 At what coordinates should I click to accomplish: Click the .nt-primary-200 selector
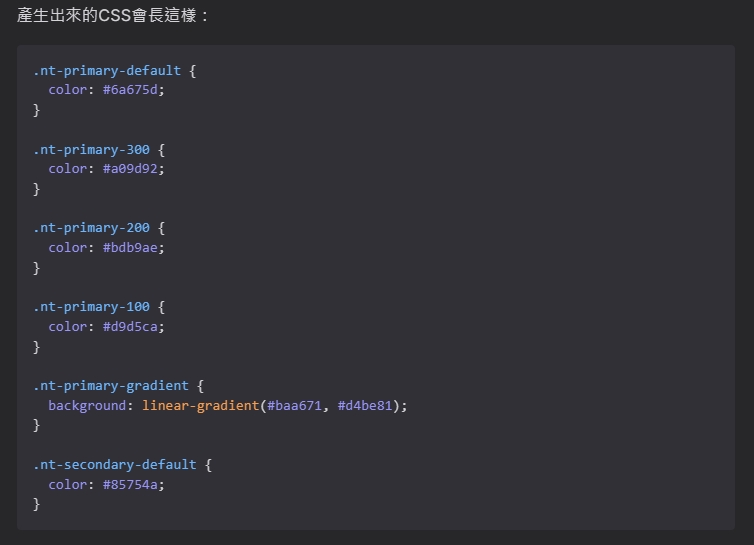[x=91, y=228]
